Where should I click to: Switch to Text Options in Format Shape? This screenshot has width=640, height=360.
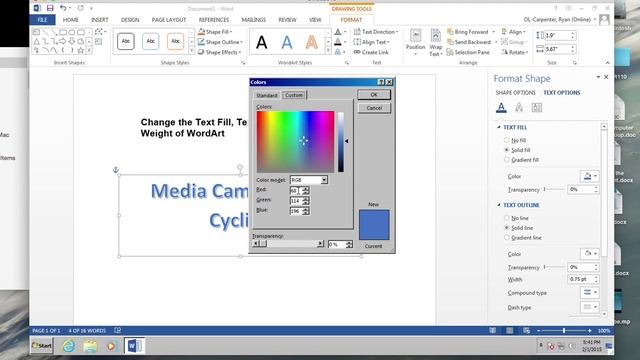point(562,93)
